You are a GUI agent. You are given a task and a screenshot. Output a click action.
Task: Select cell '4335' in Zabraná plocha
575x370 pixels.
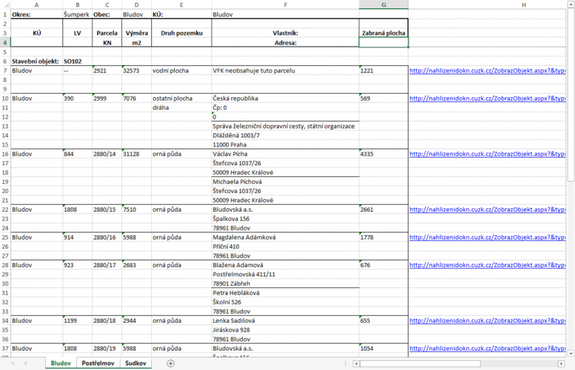[384, 154]
